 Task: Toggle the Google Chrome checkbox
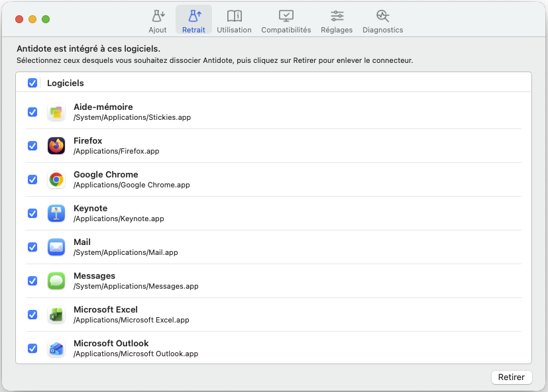[32, 179]
